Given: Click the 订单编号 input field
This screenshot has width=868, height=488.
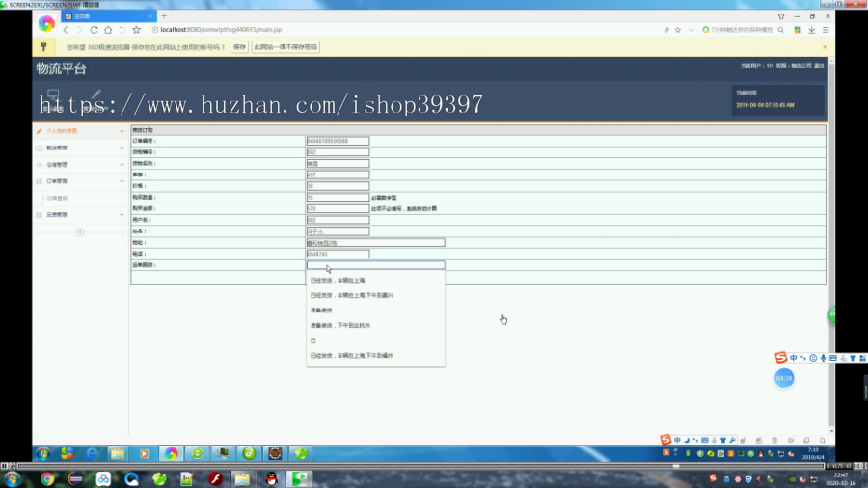Looking at the screenshot, I should coord(338,141).
